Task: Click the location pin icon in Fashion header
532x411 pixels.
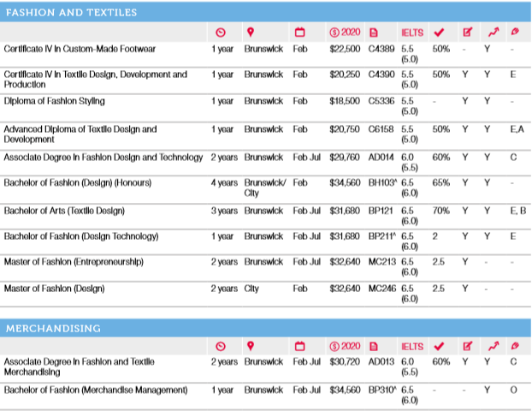Action: click(x=251, y=33)
